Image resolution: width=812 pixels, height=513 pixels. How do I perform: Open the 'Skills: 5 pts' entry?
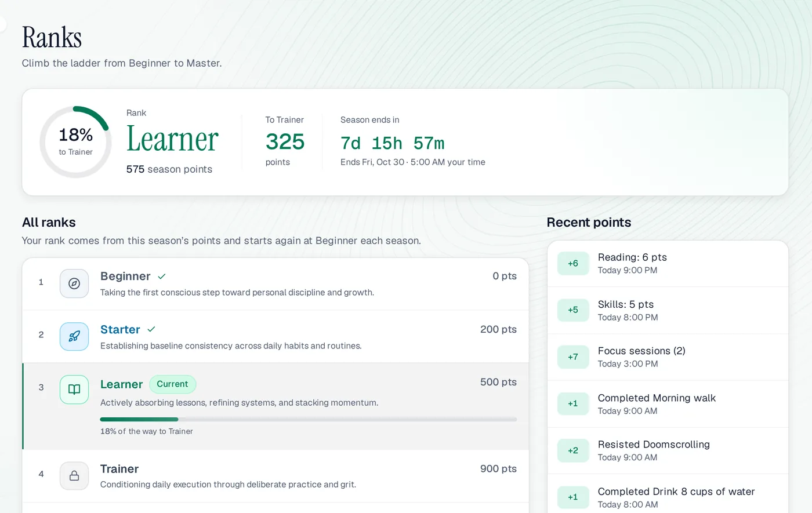pyautogui.click(x=668, y=310)
